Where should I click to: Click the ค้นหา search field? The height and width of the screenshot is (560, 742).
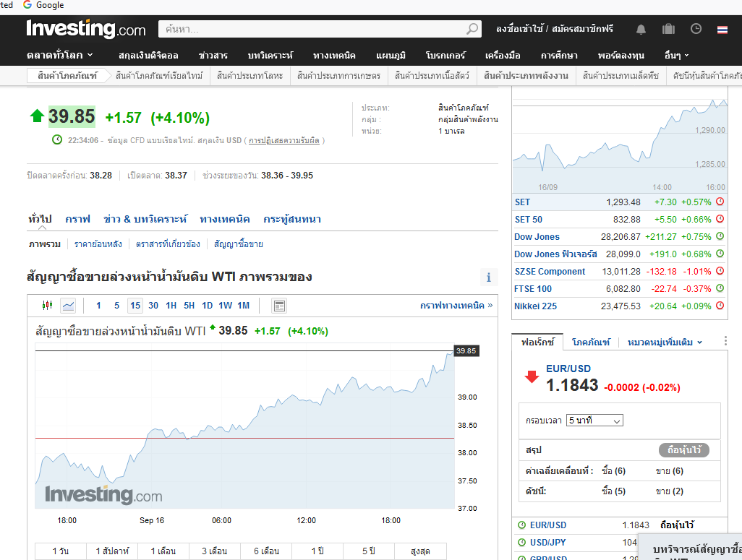coord(311,29)
